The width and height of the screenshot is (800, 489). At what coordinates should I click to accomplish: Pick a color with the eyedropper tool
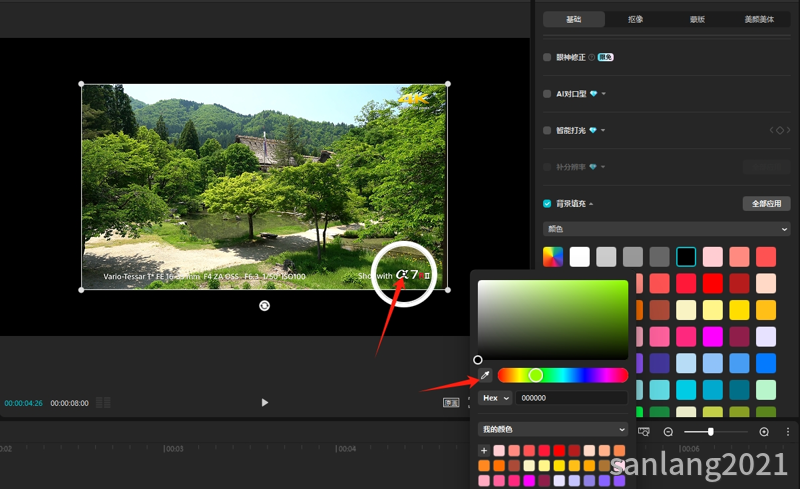(485, 376)
